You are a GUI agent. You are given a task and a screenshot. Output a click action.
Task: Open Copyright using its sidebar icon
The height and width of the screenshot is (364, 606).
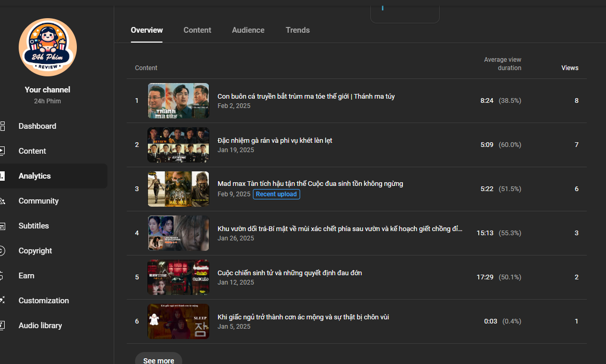point(3,251)
